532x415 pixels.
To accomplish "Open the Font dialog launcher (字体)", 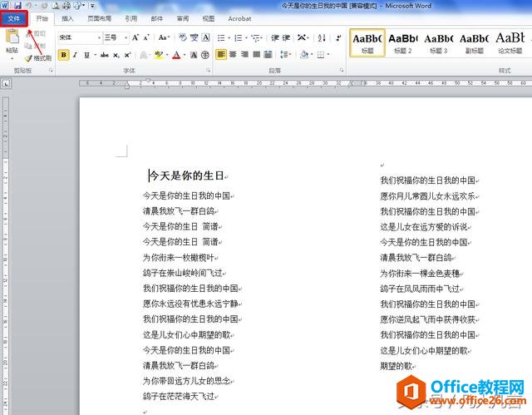I will [208, 70].
